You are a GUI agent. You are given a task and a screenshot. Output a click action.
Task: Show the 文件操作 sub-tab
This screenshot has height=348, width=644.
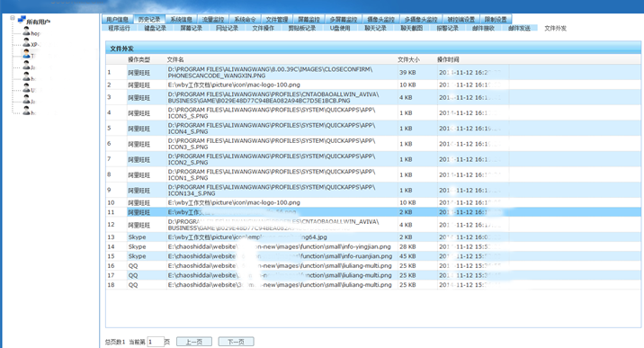(264, 28)
